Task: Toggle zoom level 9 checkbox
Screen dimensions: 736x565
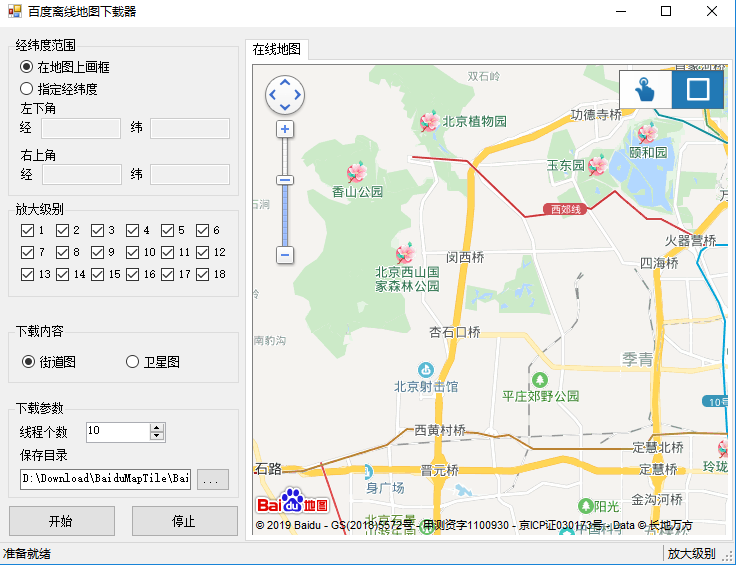Action: coord(98,252)
